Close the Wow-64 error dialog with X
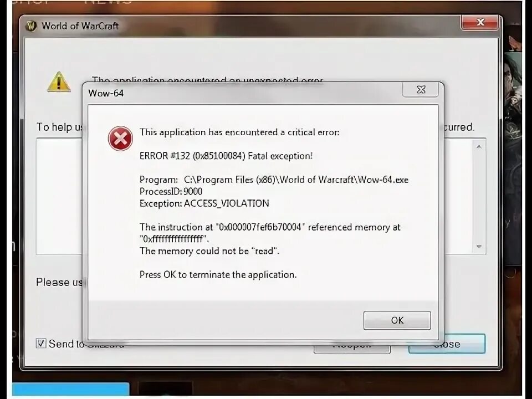 421,90
